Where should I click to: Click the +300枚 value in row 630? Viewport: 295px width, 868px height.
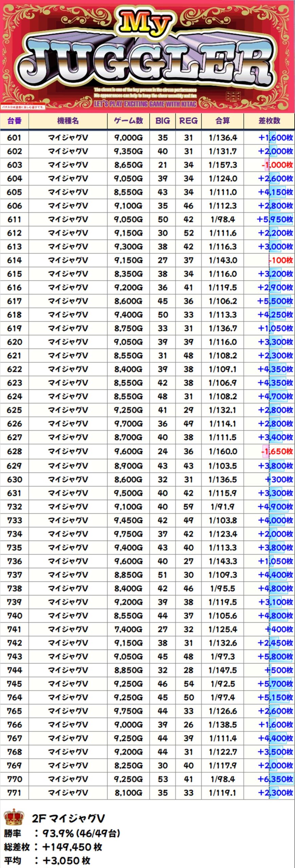279,480
